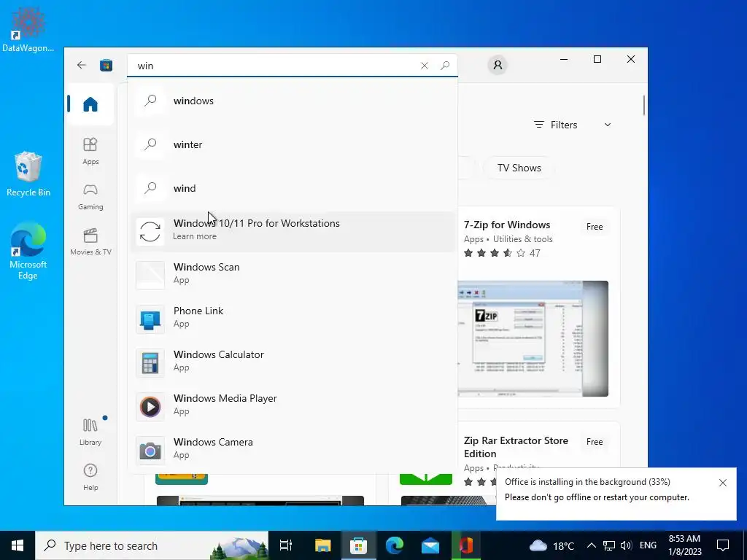Go back using the Store back arrow
Viewport: 747px width, 560px height.
click(82, 65)
